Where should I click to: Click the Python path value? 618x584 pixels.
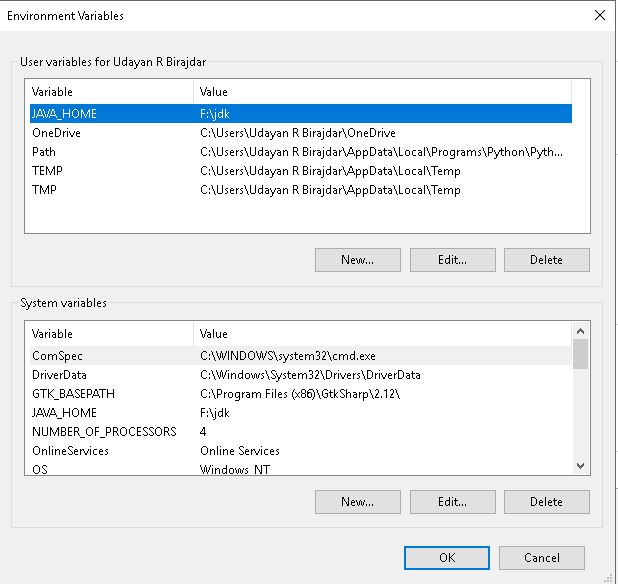[x=382, y=152]
